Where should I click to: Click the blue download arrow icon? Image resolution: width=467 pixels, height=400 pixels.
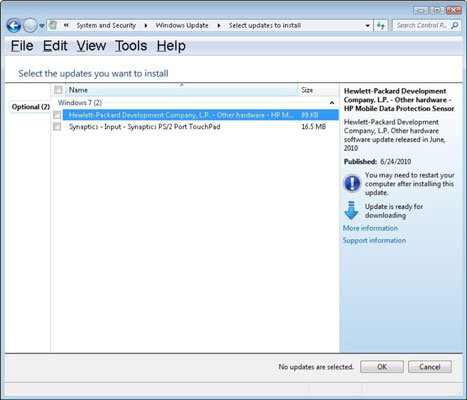pyautogui.click(x=351, y=210)
